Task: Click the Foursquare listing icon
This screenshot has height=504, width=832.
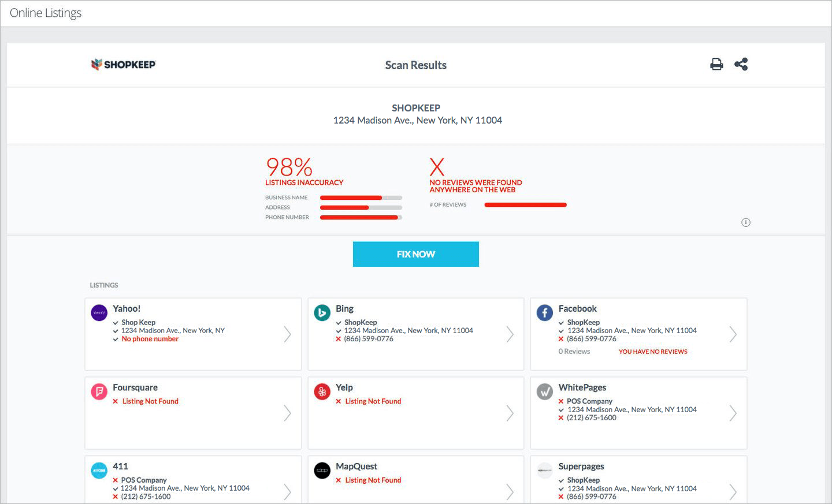Action: pos(99,391)
